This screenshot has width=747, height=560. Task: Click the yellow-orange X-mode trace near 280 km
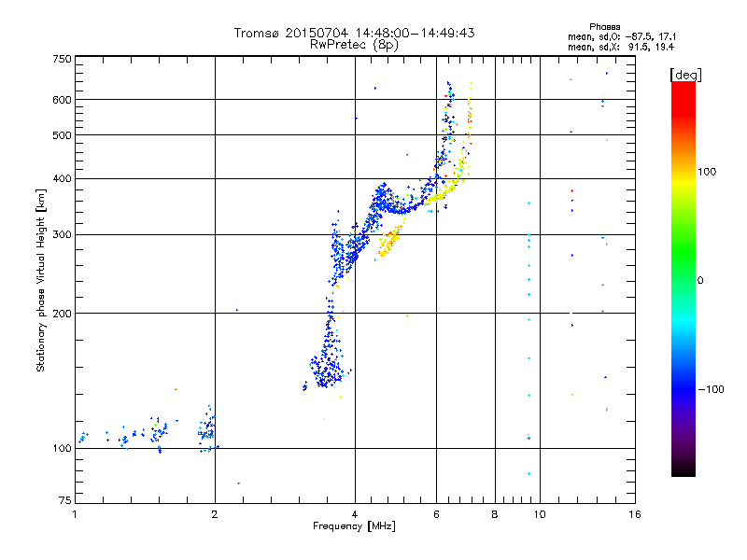pyautogui.click(x=388, y=242)
